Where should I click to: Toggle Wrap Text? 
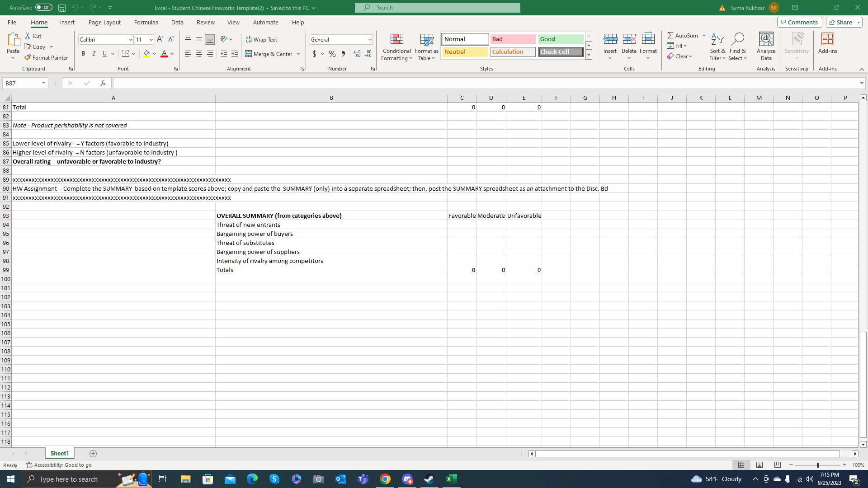[x=262, y=40]
